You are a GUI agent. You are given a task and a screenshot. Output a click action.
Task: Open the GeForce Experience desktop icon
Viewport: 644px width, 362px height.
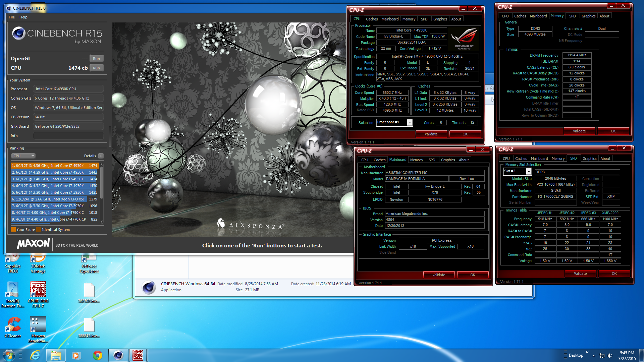click(89, 264)
